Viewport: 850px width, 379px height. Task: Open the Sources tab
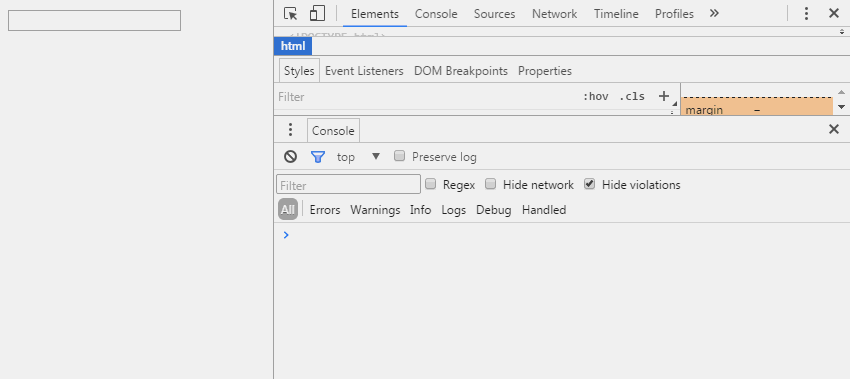(494, 14)
